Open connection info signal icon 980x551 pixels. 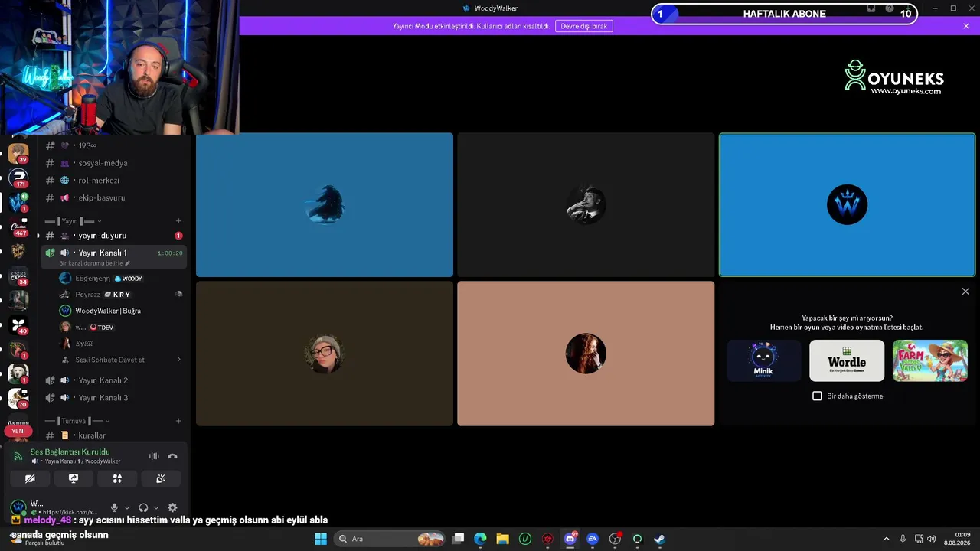click(x=18, y=456)
